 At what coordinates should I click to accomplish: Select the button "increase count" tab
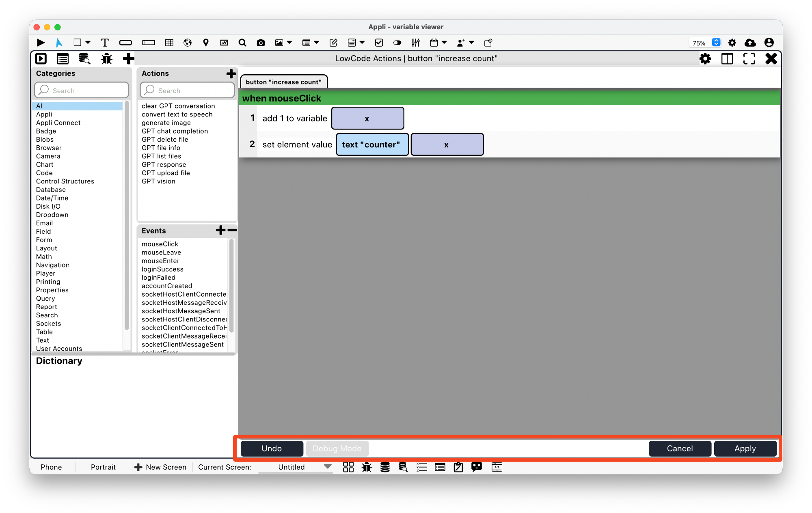tap(283, 82)
